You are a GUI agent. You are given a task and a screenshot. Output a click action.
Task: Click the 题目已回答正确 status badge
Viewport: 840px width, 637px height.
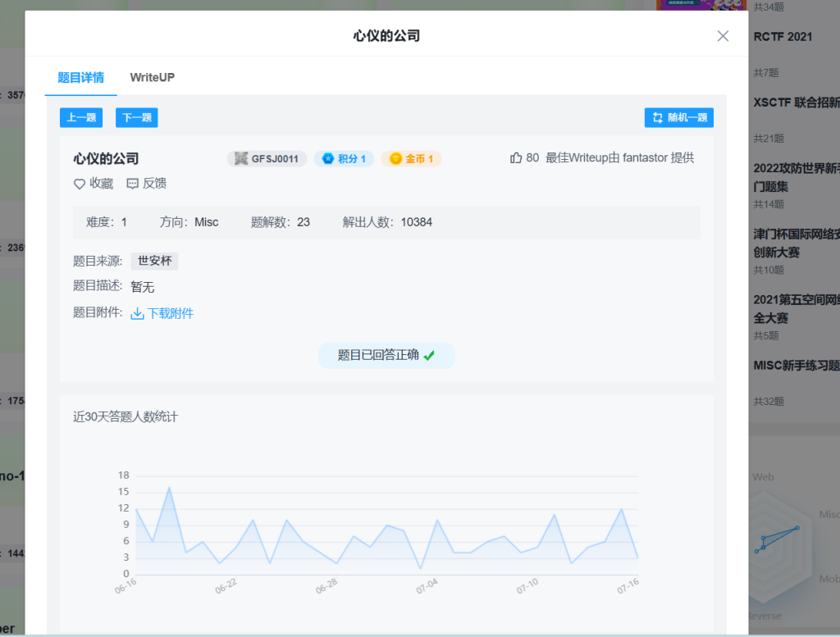pos(386,355)
